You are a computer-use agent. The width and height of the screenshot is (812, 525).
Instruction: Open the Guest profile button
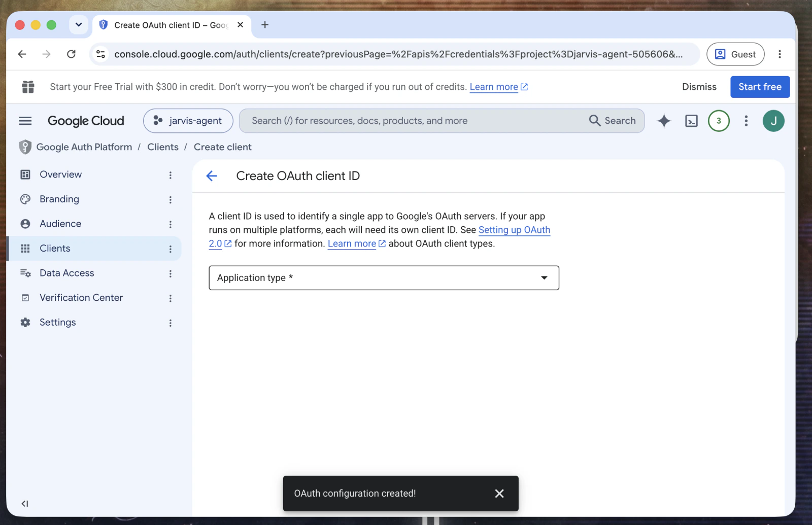click(x=735, y=54)
